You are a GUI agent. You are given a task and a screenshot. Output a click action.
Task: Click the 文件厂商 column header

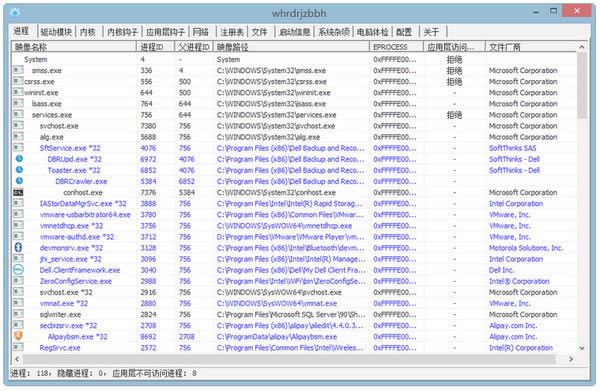(x=531, y=47)
